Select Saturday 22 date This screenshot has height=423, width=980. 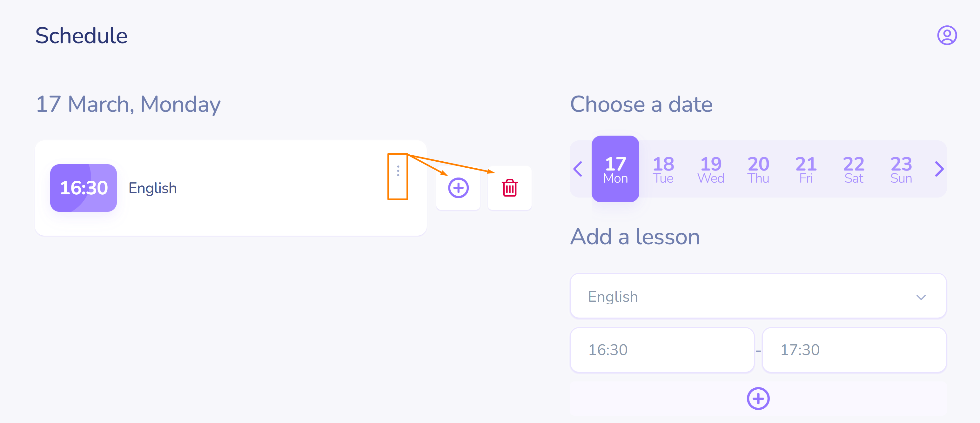tap(853, 169)
